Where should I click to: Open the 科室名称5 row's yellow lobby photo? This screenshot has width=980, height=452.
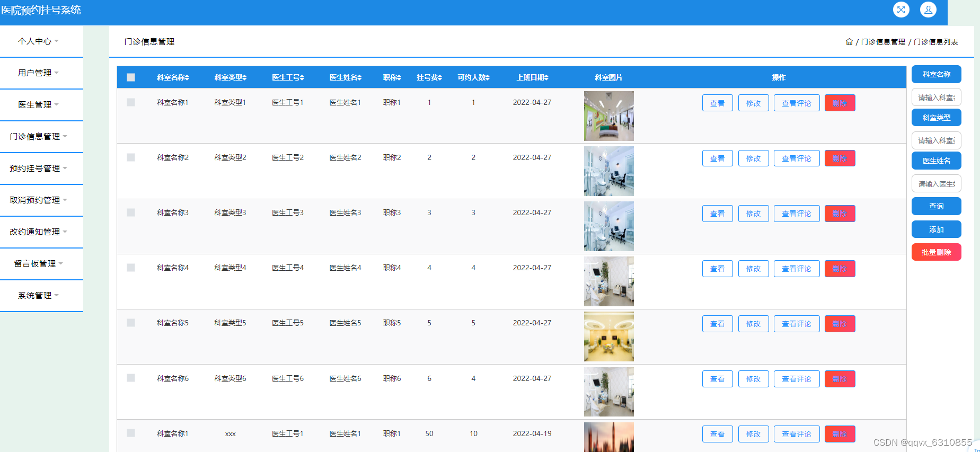tap(608, 336)
